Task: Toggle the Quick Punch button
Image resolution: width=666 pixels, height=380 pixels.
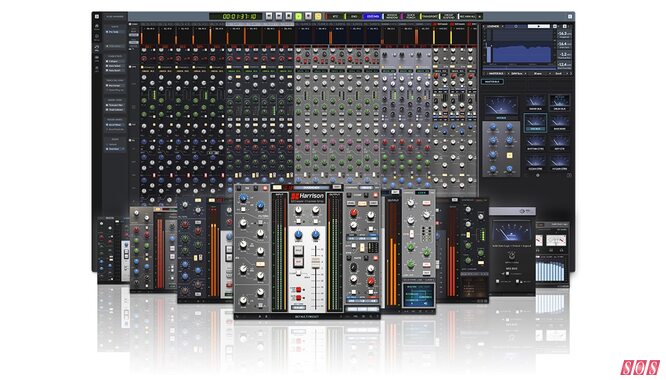Action: pyautogui.click(x=410, y=16)
